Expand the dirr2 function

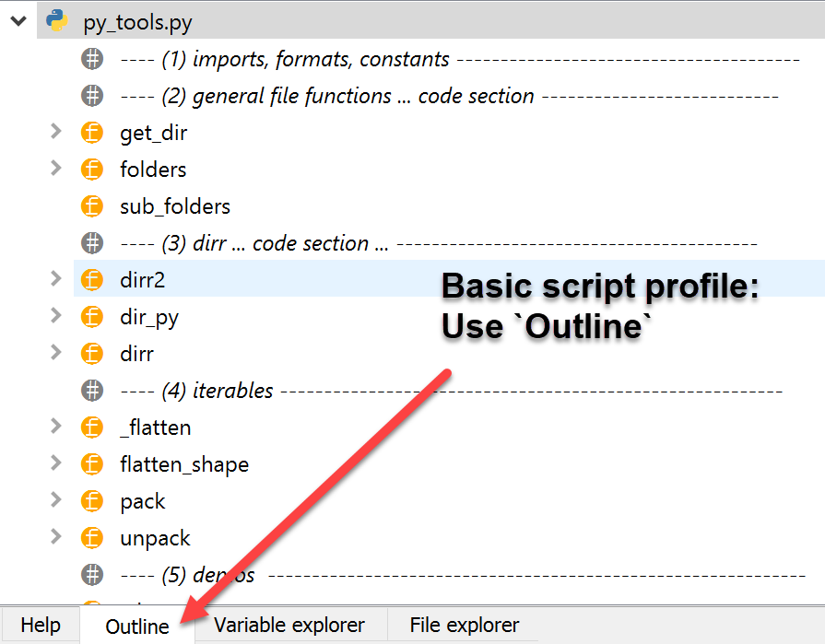(x=55, y=278)
